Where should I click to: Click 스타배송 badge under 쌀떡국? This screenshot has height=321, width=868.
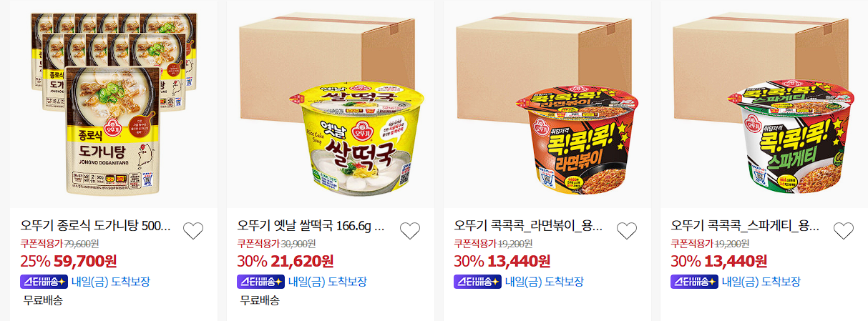tap(260, 282)
